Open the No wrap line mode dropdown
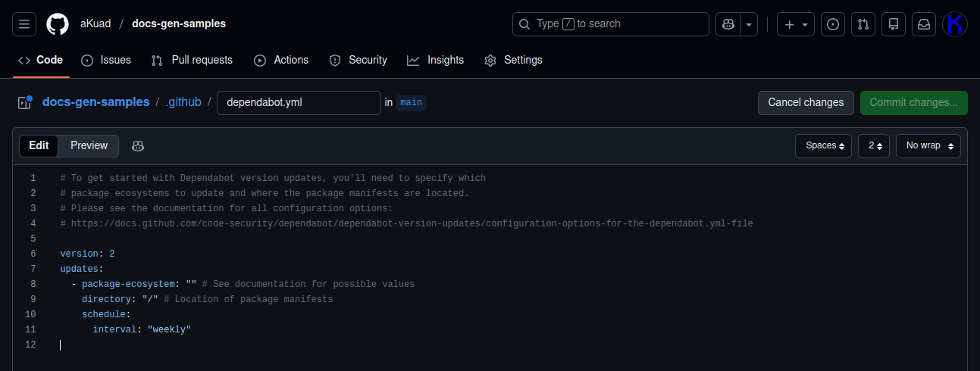 [x=928, y=145]
